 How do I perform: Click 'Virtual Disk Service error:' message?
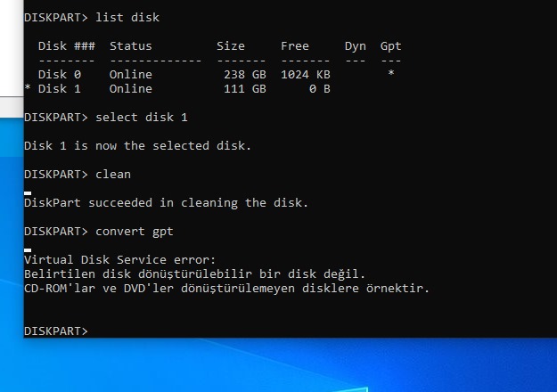click(120, 260)
